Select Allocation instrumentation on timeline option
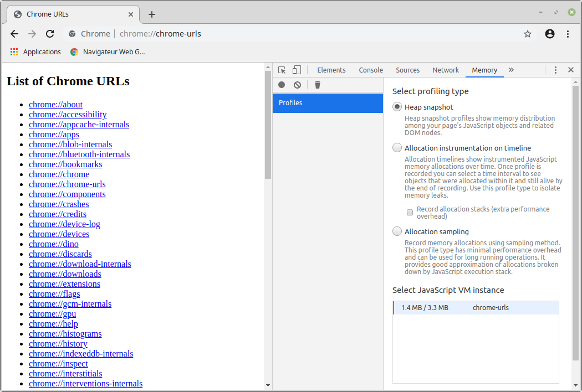This screenshot has height=392, width=582. click(x=397, y=148)
